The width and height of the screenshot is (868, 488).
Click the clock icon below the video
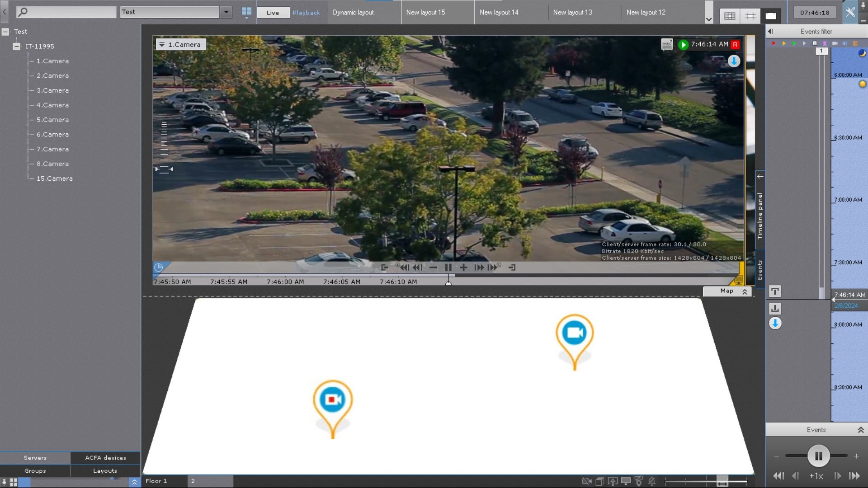pyautogui.click(x=159, y=267)
